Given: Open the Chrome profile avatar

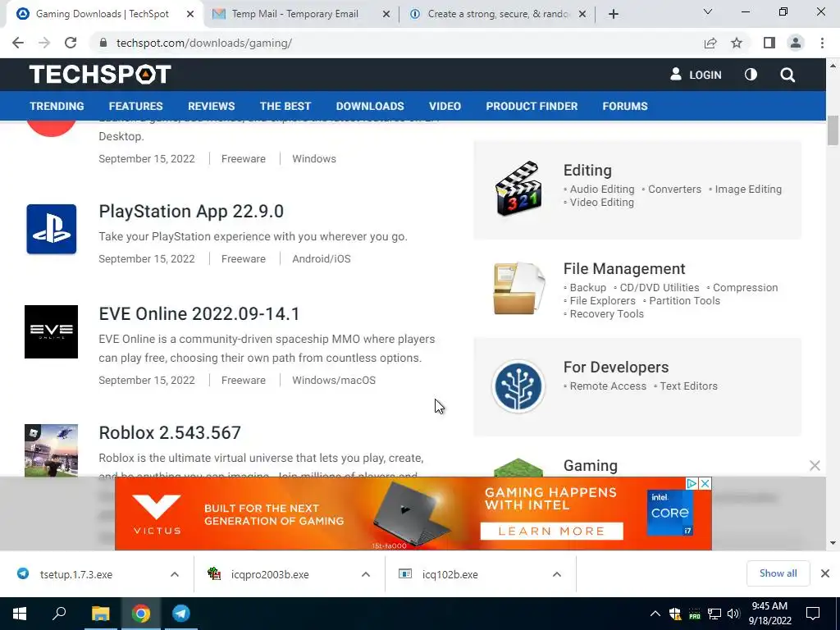Looking at the screenshot, I should (x=796, y=43).
